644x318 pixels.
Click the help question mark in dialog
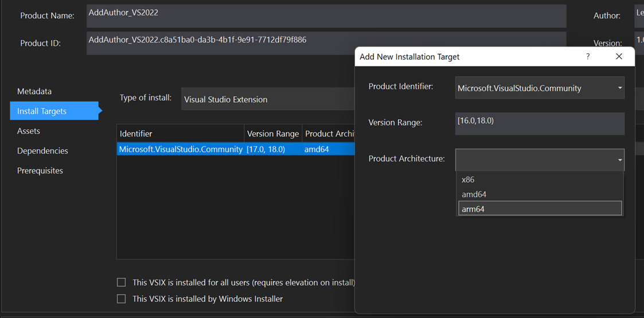click(588, 57)
